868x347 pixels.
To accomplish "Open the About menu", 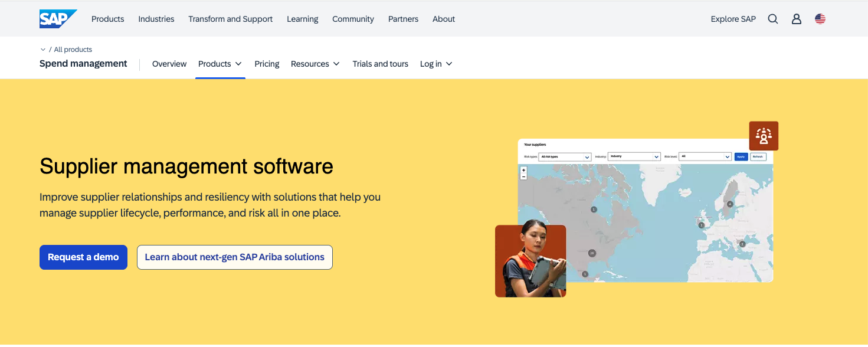I will tap(444, 19).
